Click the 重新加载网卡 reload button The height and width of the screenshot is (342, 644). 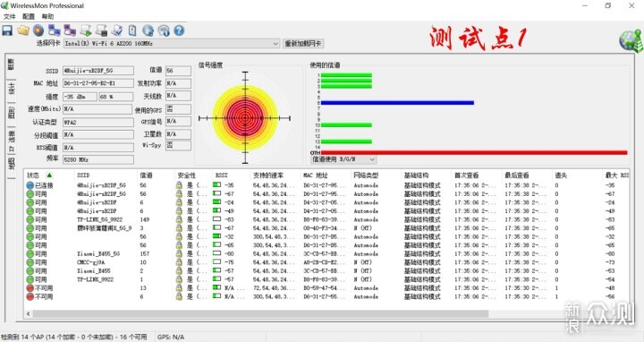pyautogui.click(x=303, y=43)
